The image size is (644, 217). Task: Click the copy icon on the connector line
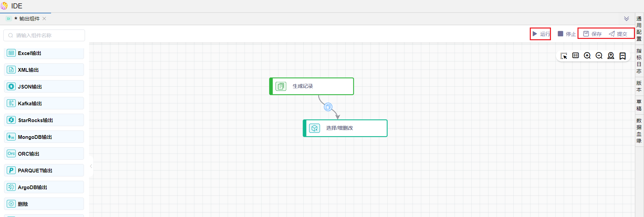[x=328, y=107]
